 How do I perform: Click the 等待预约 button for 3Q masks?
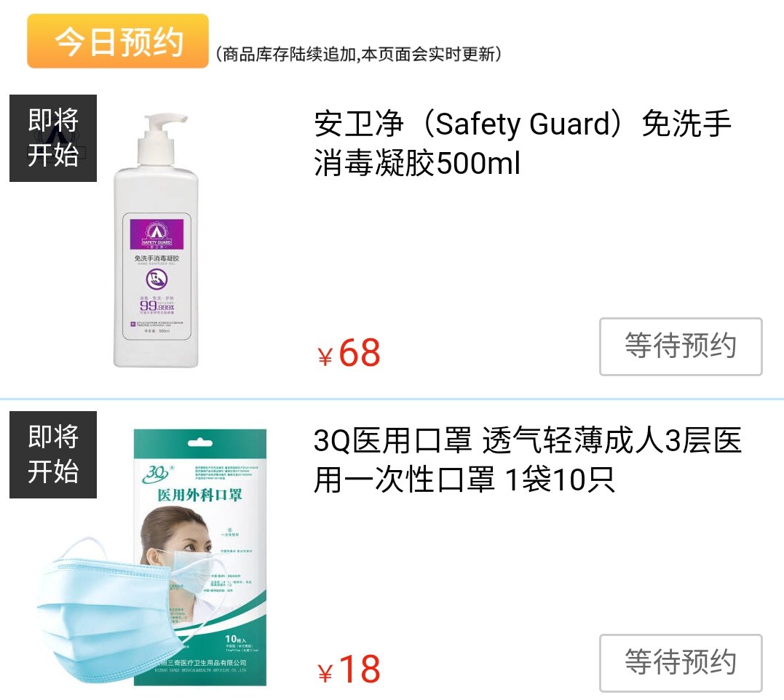click(681, 663)
